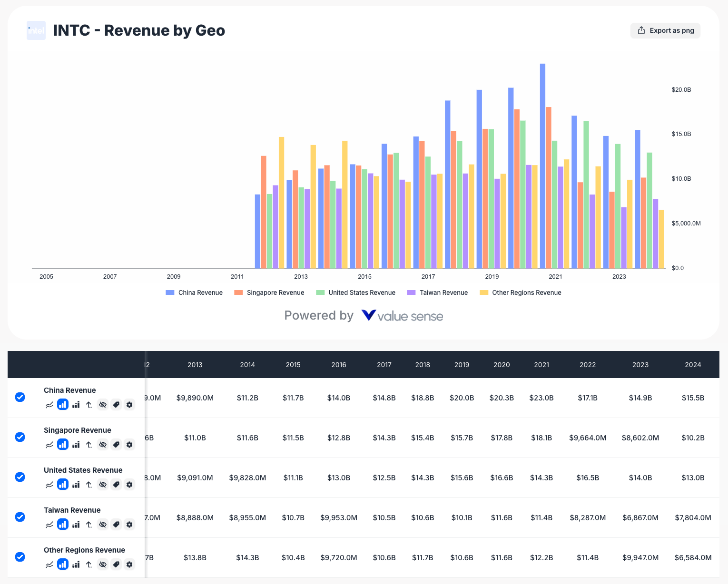Uncheck the United States Revenue checkbox

click(20, 477)
